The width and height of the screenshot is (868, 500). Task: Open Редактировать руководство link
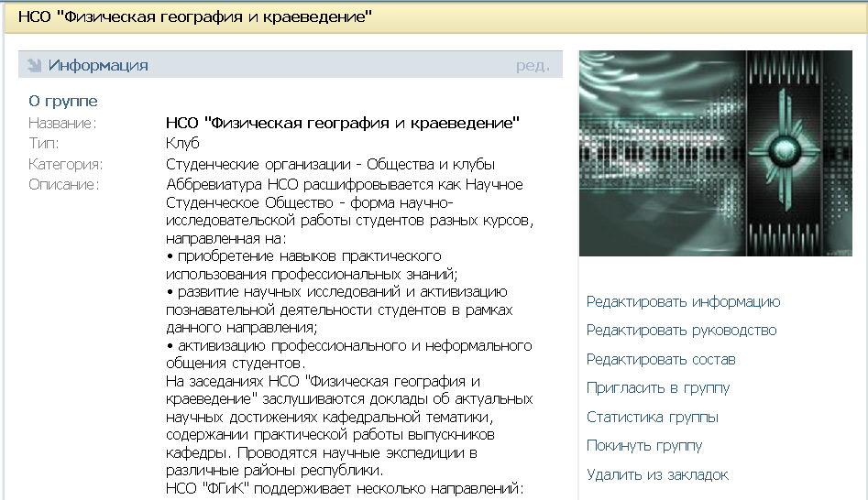pyautogui.click(x=681, y=331)
